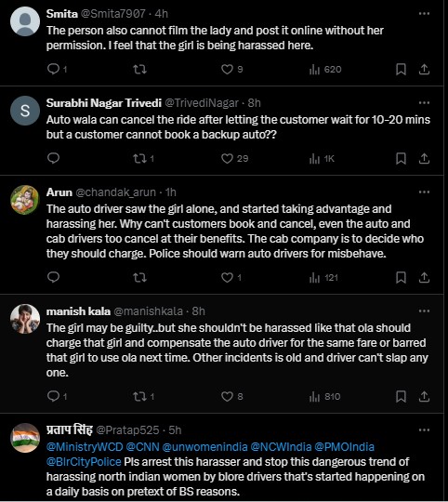448x502 pixels.
Task: Open more options menu on Smita's tweet
Action: [424, 13]
